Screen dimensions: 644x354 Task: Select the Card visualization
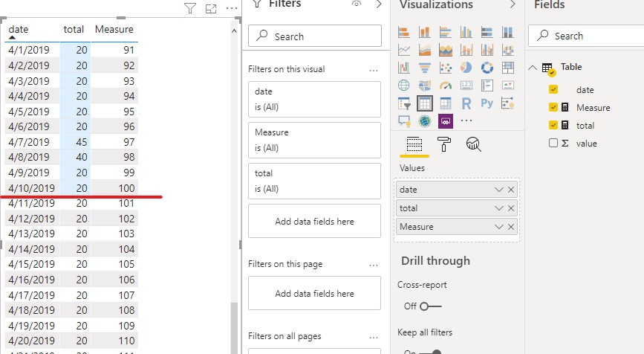point(466,85)
